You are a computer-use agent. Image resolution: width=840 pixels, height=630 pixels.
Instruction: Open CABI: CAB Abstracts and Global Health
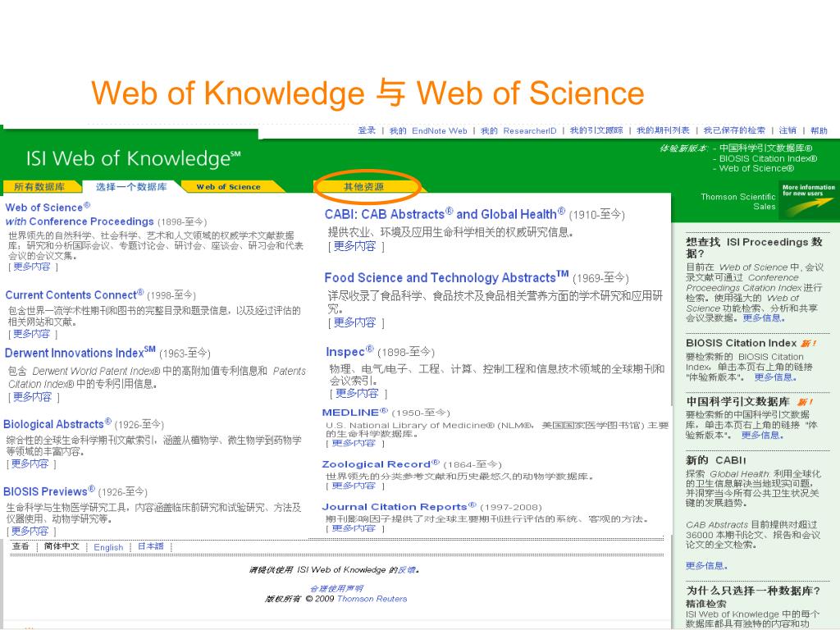coord(445,214)
